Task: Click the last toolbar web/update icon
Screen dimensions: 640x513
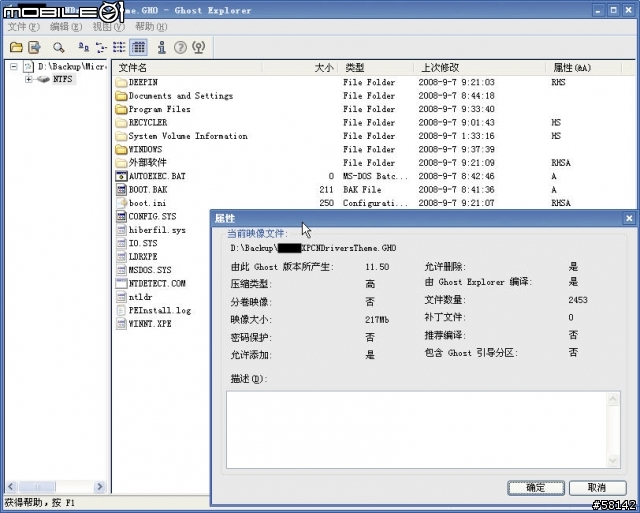Action: (x=199, y=47)
